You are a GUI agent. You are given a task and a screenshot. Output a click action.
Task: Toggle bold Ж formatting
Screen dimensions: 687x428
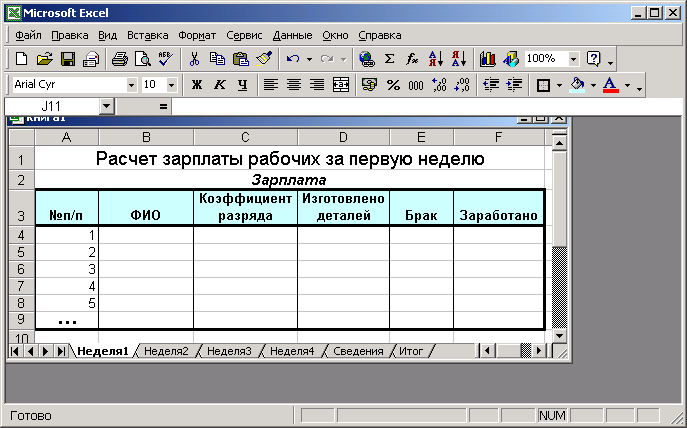(197, 85)
